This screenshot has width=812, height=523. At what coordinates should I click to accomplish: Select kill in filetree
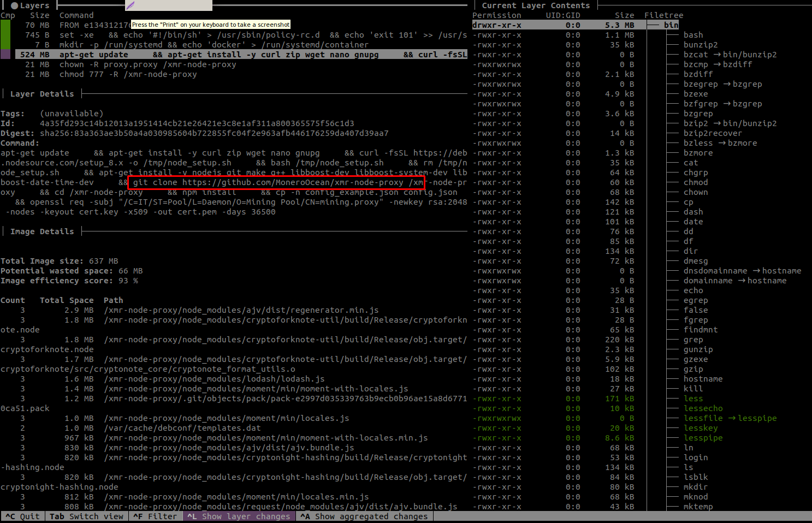(694, 389)
